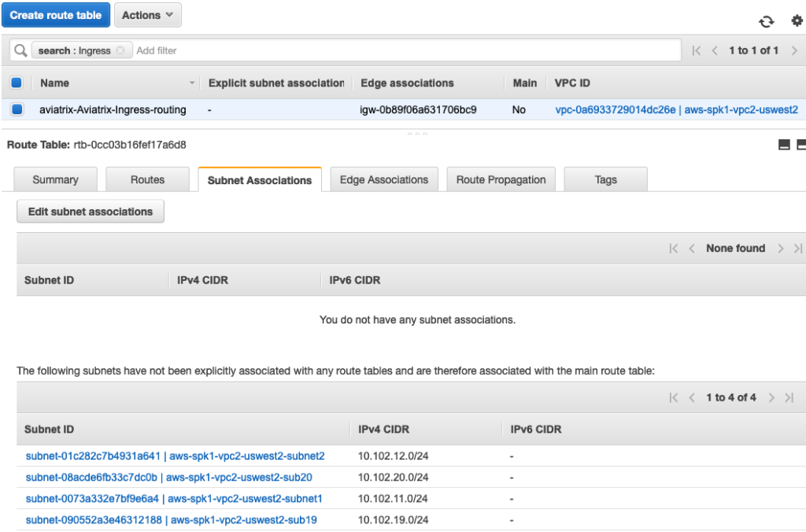Last page of unassociated subnets list
Screen dimensions: 806x532
tap(789, 398)
